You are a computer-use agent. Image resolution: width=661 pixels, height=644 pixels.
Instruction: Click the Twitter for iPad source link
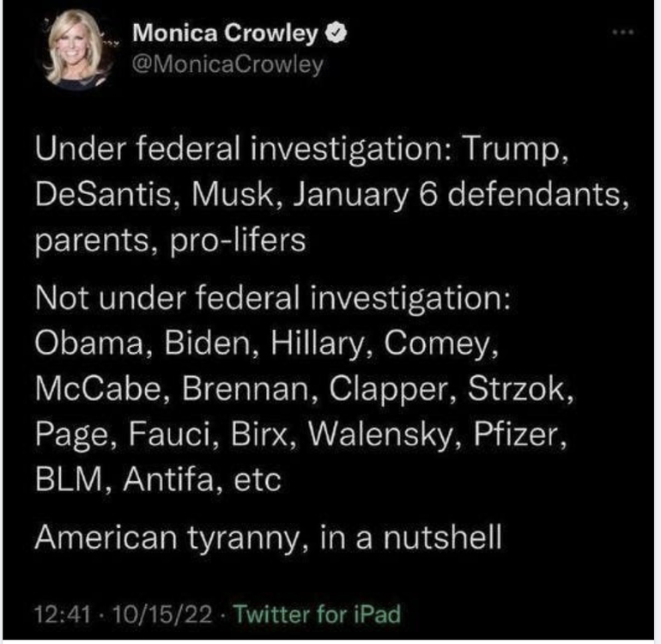(x=318, y=614)
